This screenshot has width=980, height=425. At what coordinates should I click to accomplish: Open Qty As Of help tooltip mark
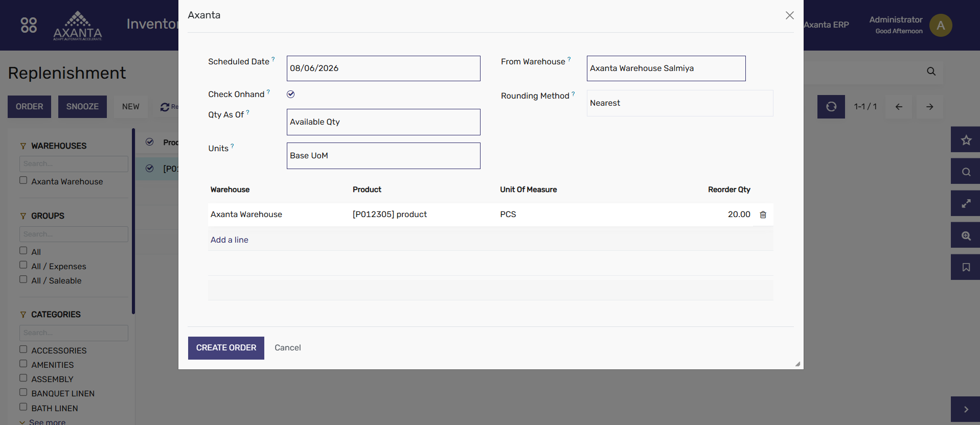(x=248, y=112)
